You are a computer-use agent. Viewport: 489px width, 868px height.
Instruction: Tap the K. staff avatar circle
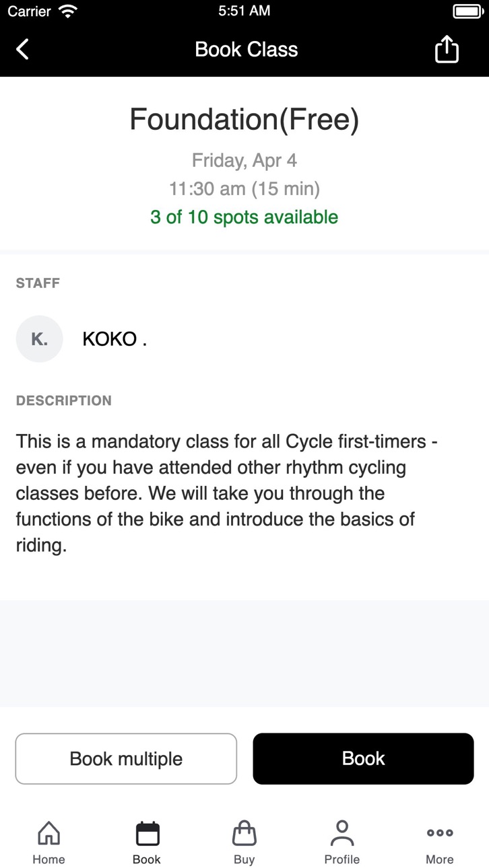pos(40,339)
